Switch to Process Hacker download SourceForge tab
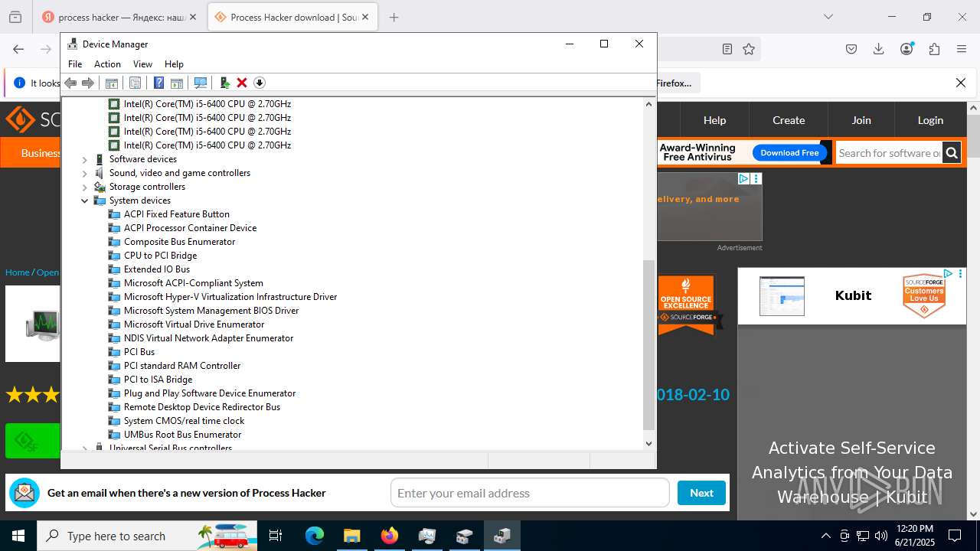The height and width of the screenshot is (551, 980). [x=292, y=17]
